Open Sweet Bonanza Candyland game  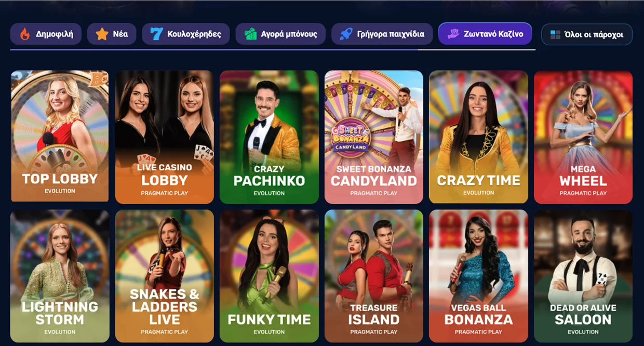tap(374, 137)
